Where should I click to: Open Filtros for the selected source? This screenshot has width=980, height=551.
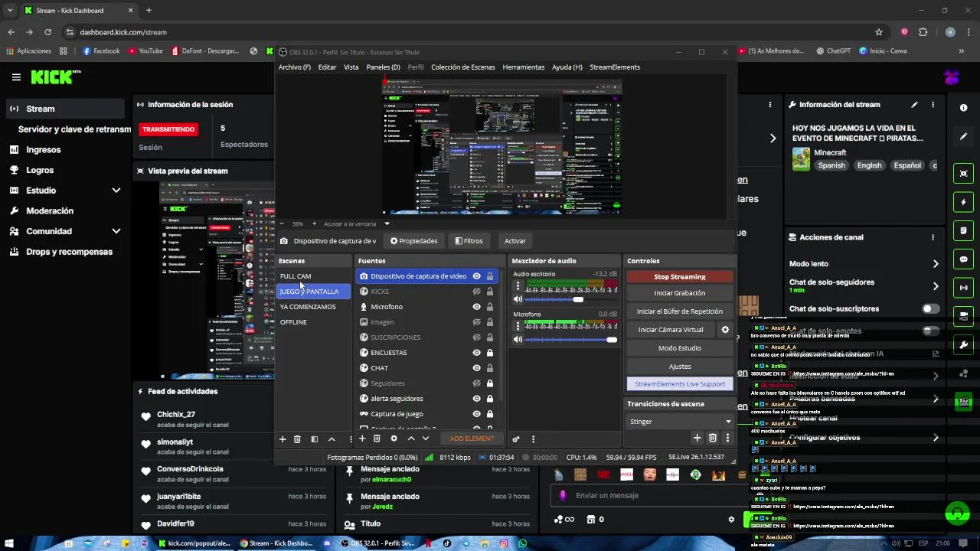coord(469,241)
